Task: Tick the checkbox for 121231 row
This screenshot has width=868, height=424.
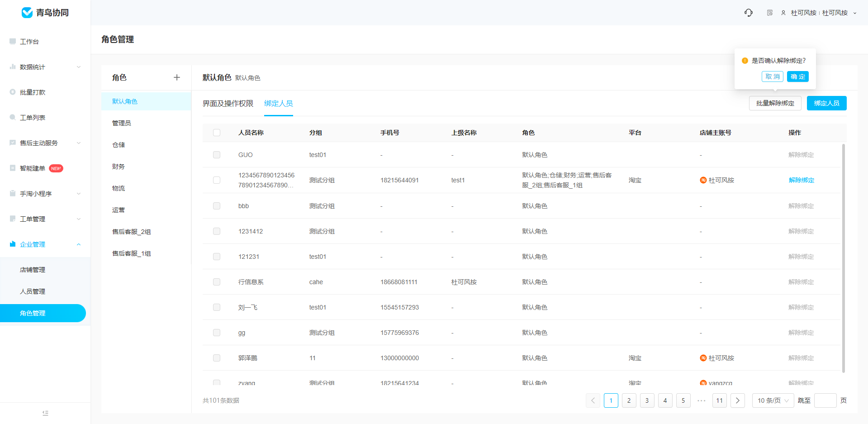Action: 217,257
